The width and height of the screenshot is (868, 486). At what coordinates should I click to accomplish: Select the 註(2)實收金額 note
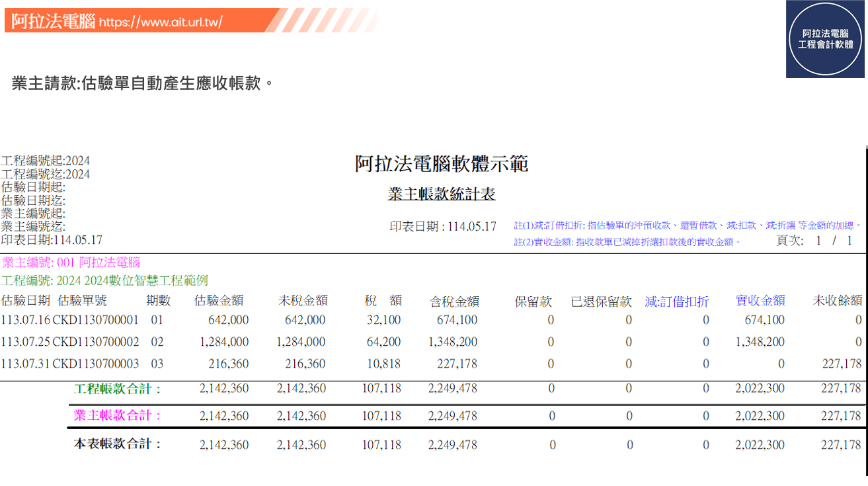(x=628, y=242)
